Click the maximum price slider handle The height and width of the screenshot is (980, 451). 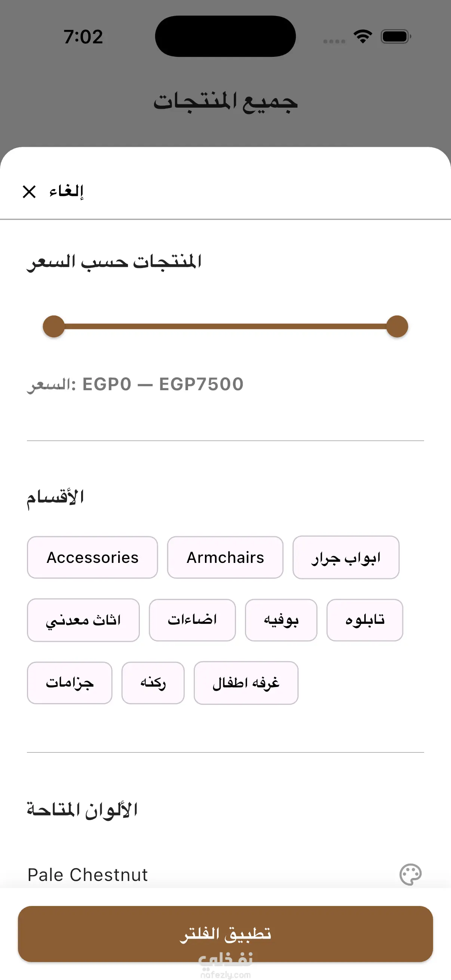tap(397, 326)
